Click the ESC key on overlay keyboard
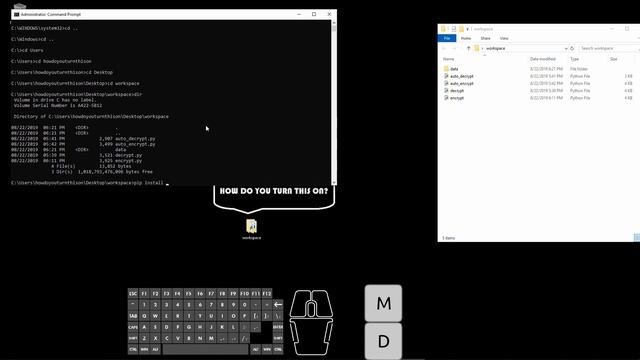This screenshot has height=360, width=640. pyautogui.click(x=133, y=293)
